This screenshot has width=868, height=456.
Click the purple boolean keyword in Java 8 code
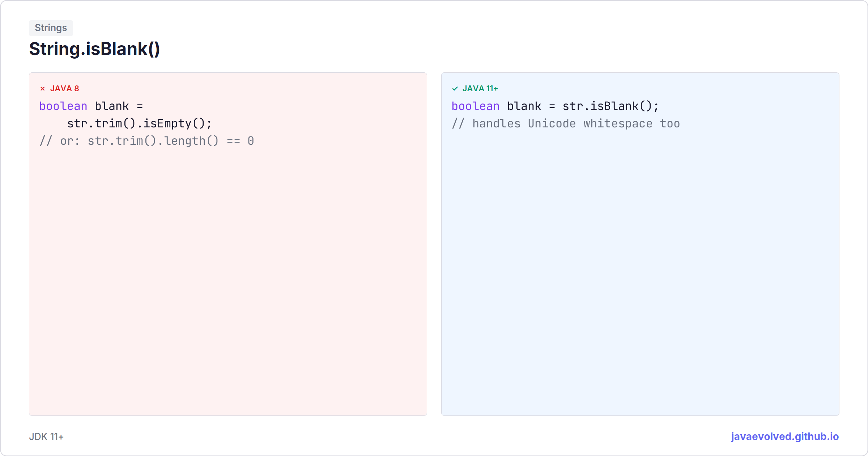point(63,106)
